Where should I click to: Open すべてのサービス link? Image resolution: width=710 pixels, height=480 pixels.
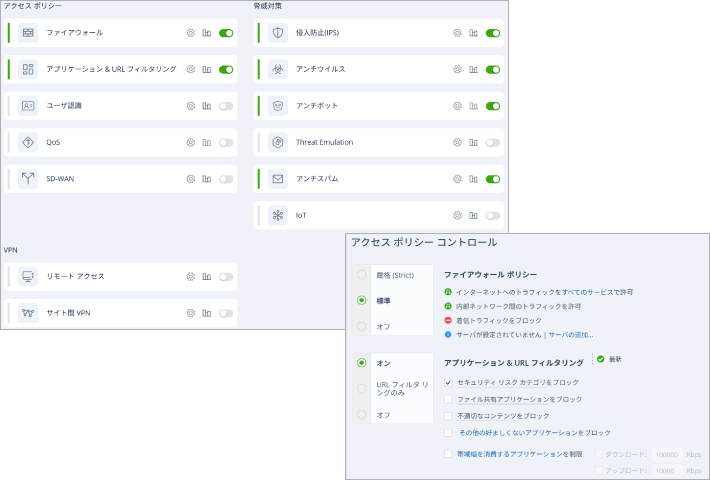pos(587,293)
